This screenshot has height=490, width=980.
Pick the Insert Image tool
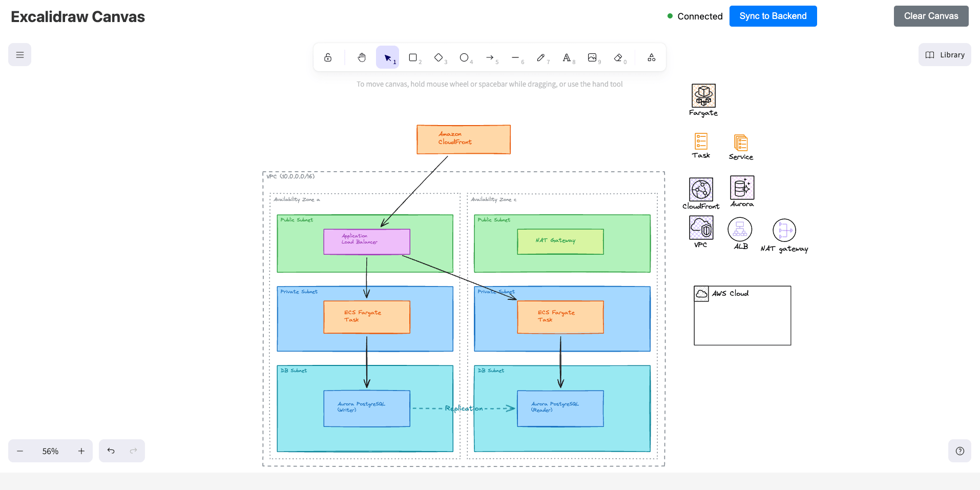[592, 57]
